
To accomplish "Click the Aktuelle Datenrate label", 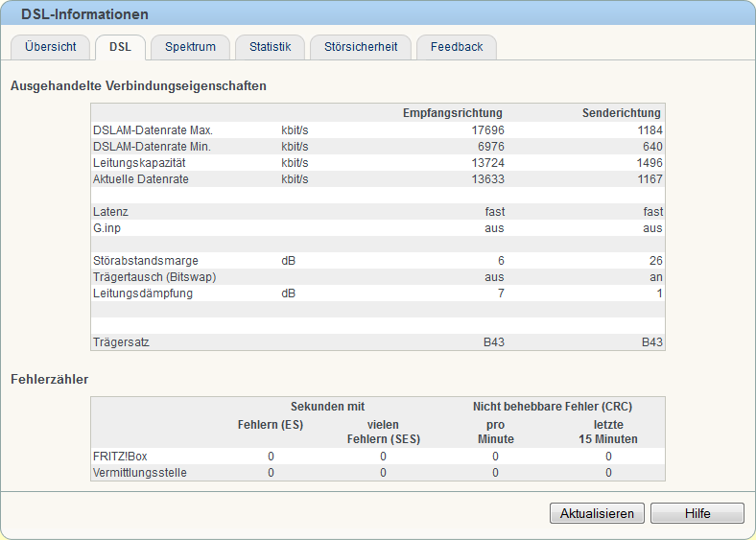I will tap(141, 179).
